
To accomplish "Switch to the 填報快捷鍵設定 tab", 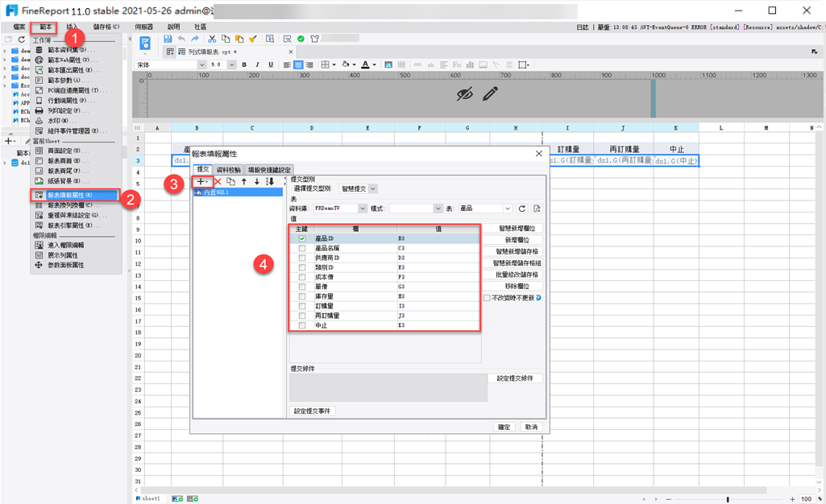I will tap(269, 170).
